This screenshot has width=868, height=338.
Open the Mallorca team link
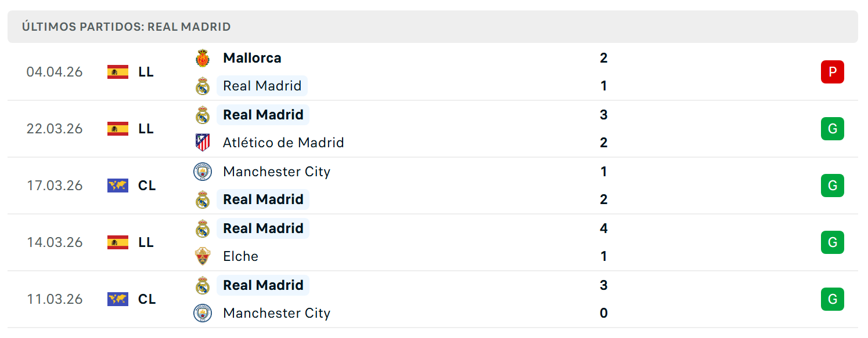(x=252, y=58)
